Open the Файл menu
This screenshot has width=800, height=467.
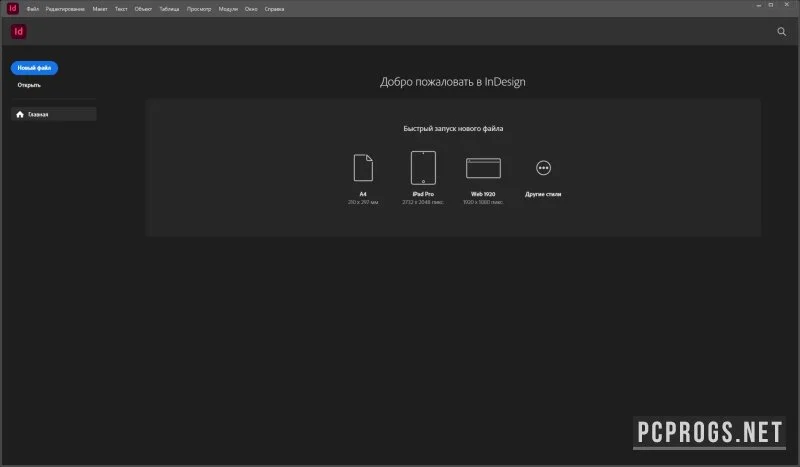click(x=33, y=9)
